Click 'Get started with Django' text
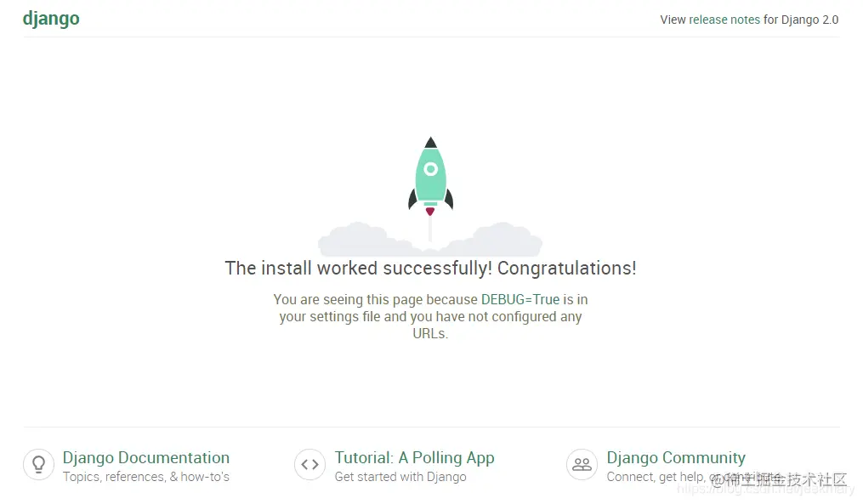This screenshot has height=504, width=863. click(x=400, y=477)
